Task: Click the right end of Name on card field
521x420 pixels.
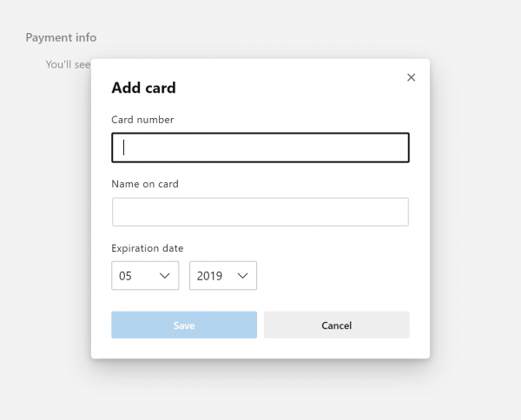Action: (x=395, y=212)
